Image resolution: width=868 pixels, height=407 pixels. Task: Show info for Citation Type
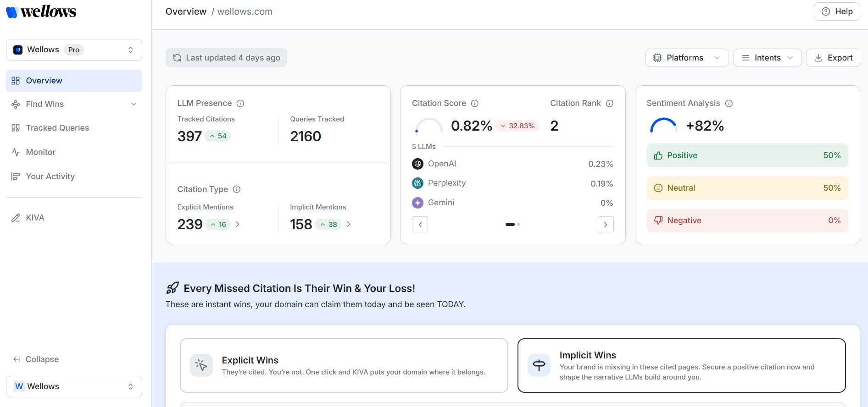coord(237,189)
